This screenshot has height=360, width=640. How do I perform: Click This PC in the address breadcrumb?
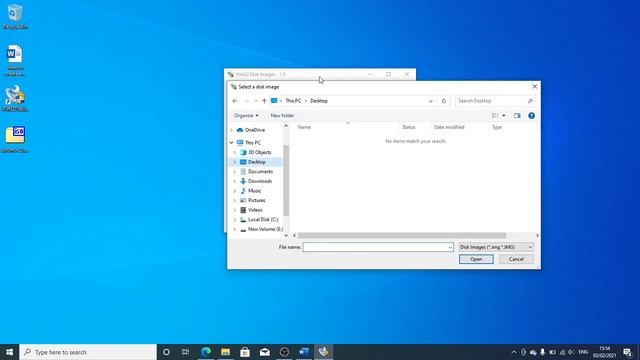point(293,101)
